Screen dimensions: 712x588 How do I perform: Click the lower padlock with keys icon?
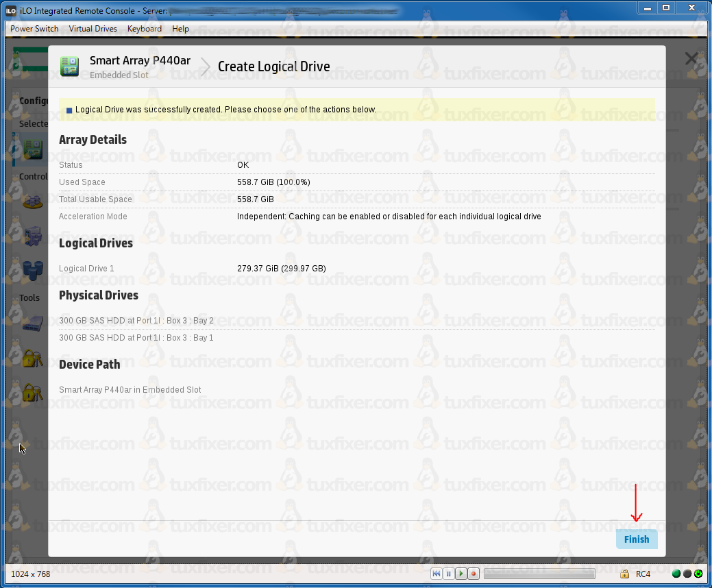[32, 393]
